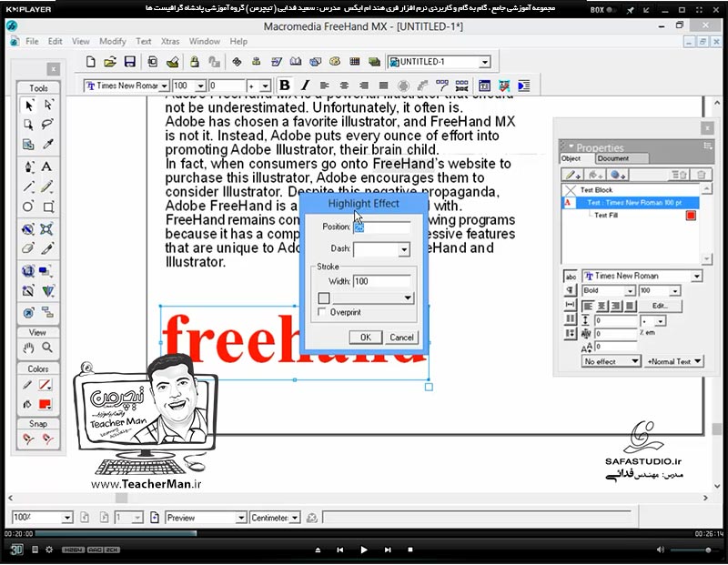Choose the Lasso tool

click(48, 124)
